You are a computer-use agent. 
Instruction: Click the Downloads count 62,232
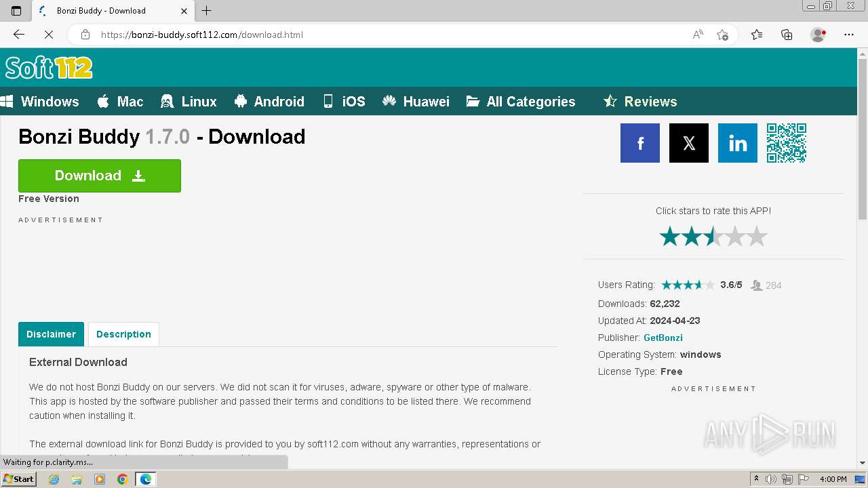[x=665, y=304]
